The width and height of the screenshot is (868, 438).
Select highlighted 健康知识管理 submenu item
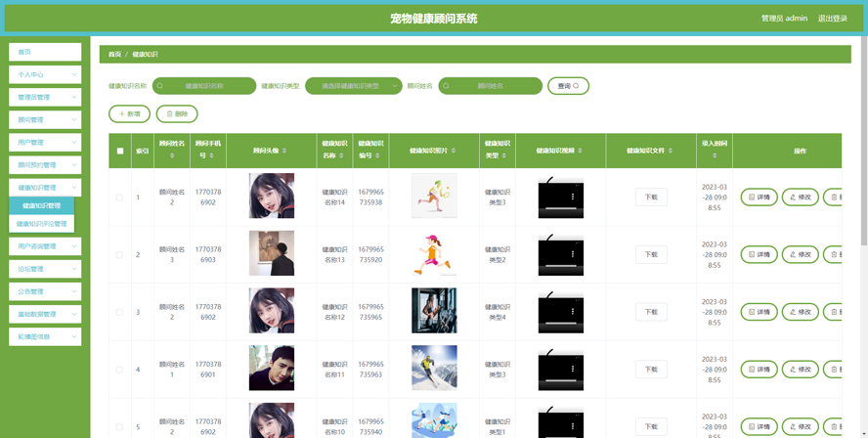pyautogui.click(x=41, y=205)
